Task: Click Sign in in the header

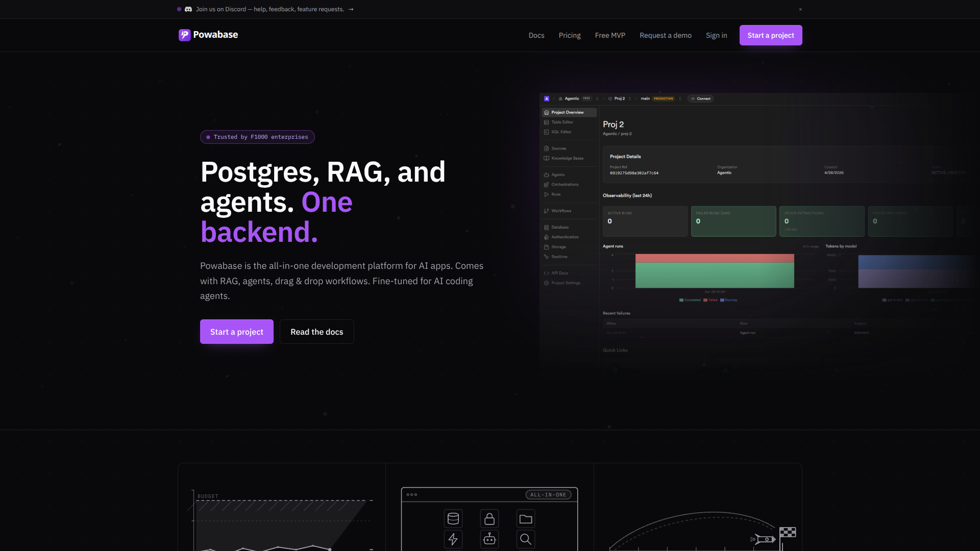Action: [x=717, y=35]
